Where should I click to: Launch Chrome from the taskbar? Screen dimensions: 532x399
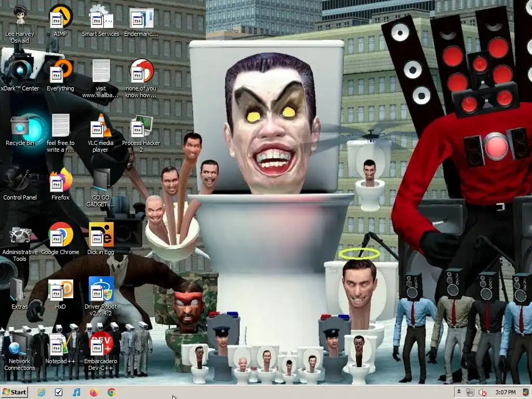point(111,393)
